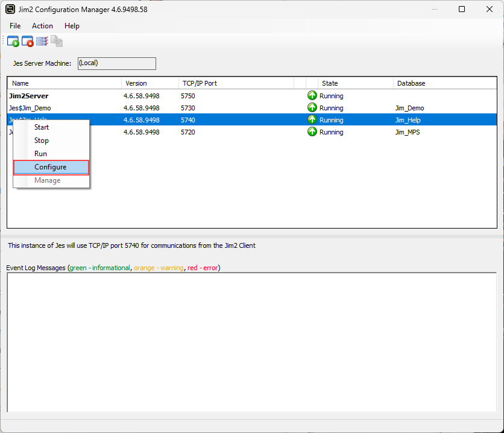
Task: Sort by the Name column header
Action: click(x=65, y=83)
